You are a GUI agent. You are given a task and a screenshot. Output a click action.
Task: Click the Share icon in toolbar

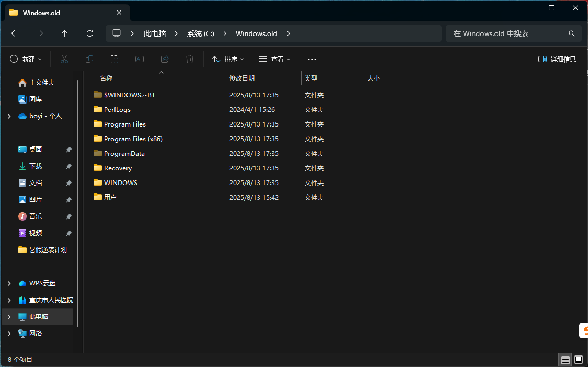click(x=165, y=59)
